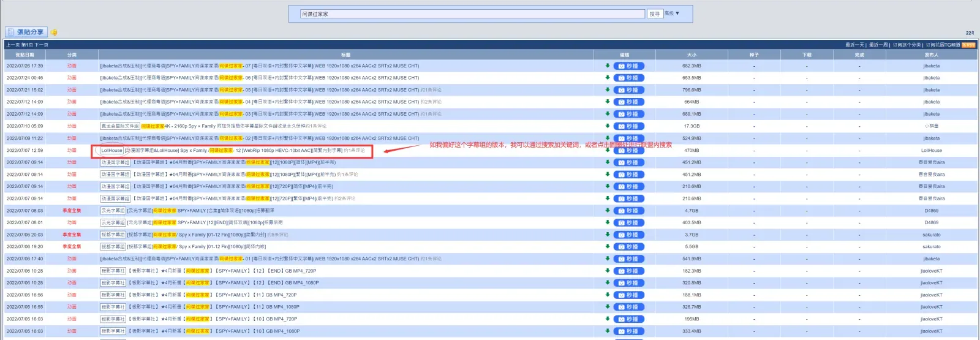
Task: Click the 秒播 button in the 4.7GB row
Action: [628, 211]
